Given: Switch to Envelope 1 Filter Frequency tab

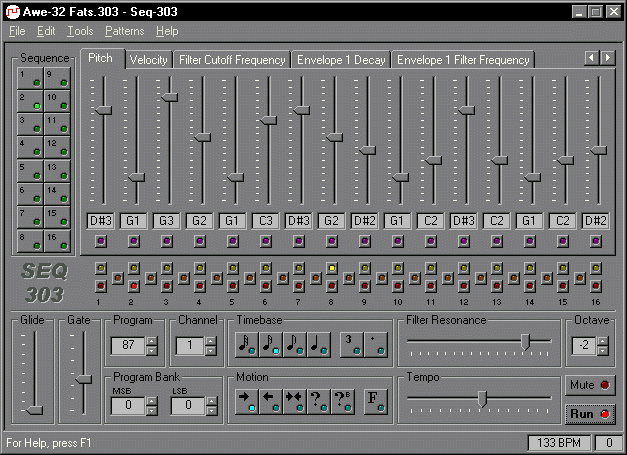Looking at the screenshot, I should click(463, 60).
